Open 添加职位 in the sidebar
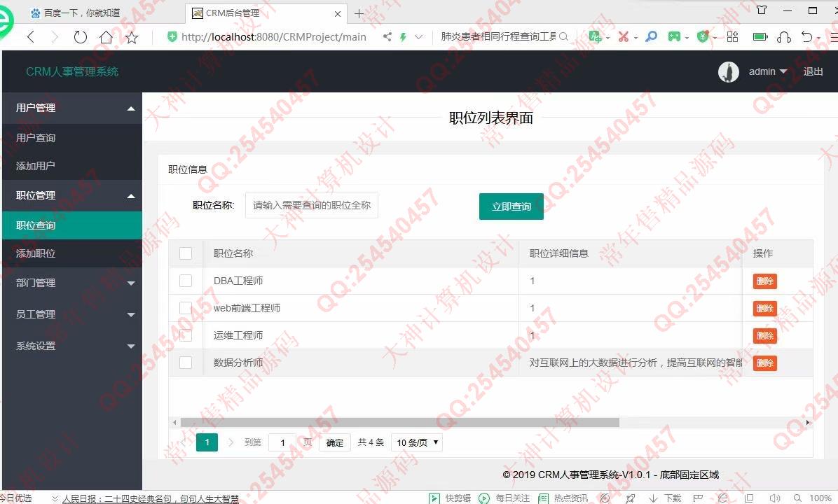This screenshot has height=504, width=838. [x=72, y=253]
